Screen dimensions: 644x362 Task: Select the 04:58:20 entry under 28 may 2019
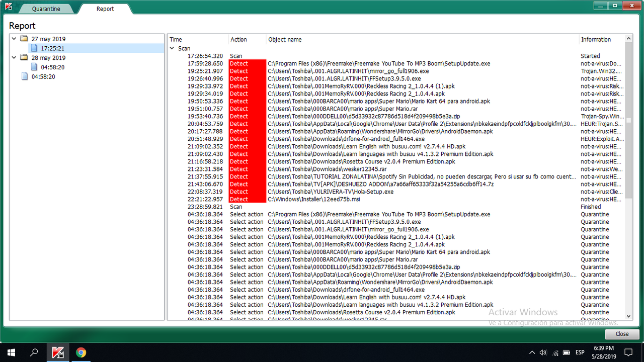pyautogui.click(x=52, y=67)
